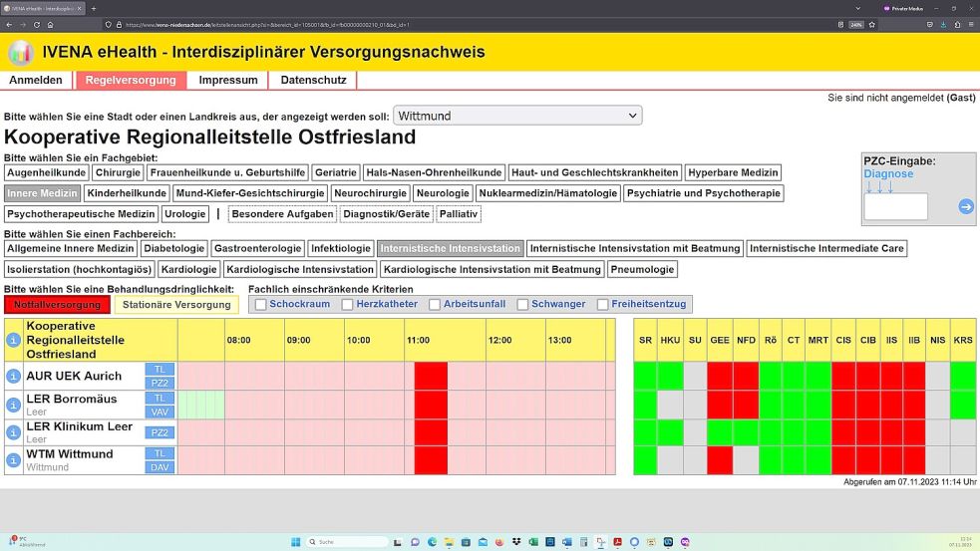
Task: Click the info icon for LER Klinikum Leer
Action: [14, 432]
